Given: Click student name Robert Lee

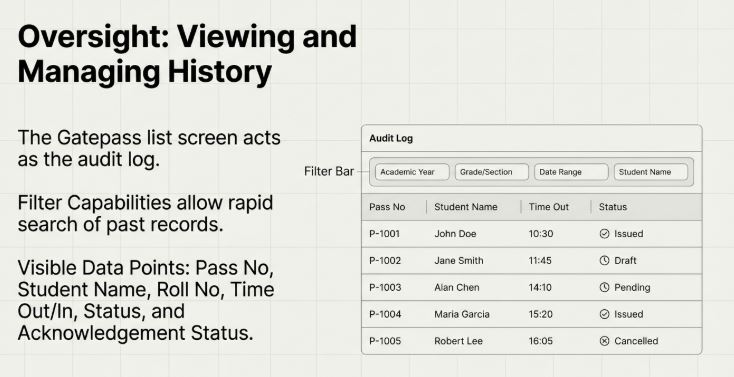Looking at the screenshot, I should (458, 341).
